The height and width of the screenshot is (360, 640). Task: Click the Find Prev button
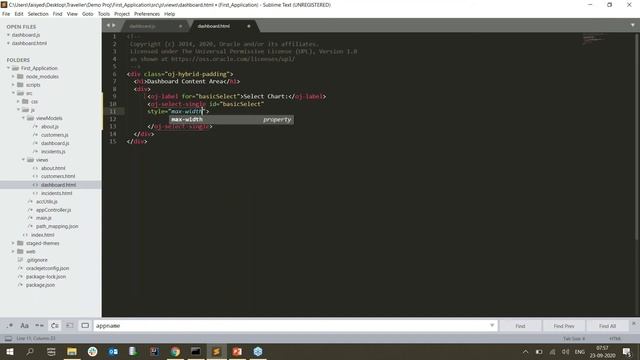(x=564, y=326)
